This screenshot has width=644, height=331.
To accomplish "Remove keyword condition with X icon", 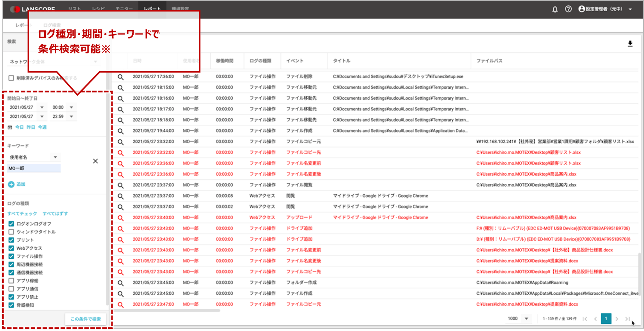I will [95, 161].
